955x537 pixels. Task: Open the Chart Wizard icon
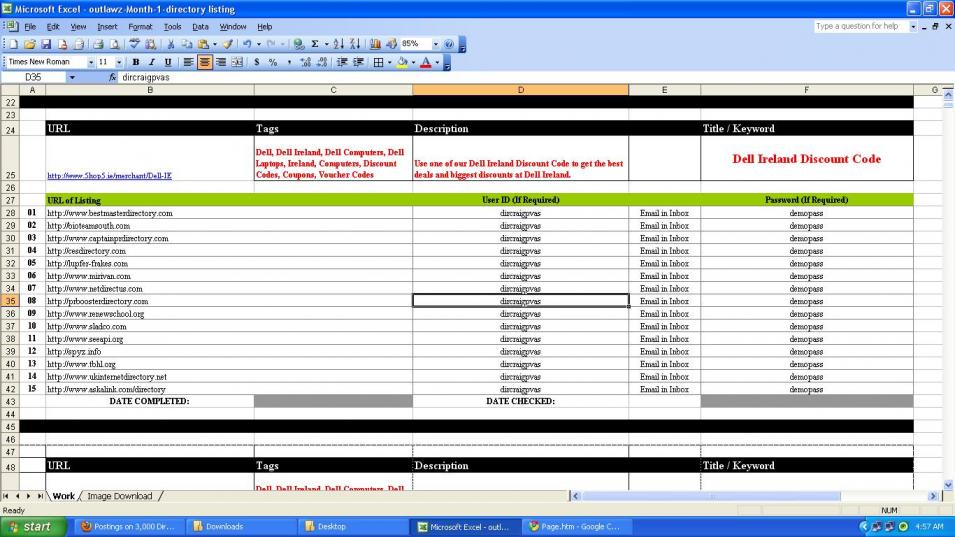(x=375, y=44)
